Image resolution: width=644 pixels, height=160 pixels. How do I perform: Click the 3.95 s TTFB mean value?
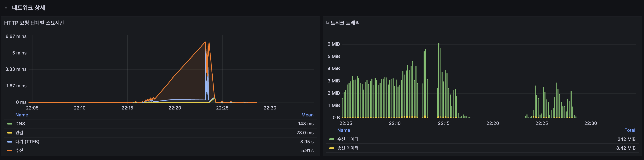[x=307, y=142]
